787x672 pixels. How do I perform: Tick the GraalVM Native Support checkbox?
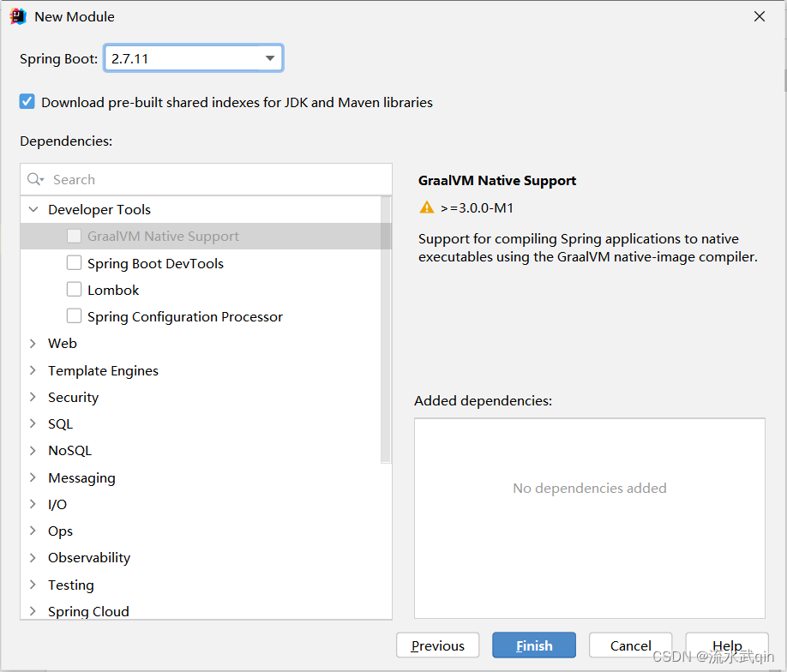coord(75,236)
